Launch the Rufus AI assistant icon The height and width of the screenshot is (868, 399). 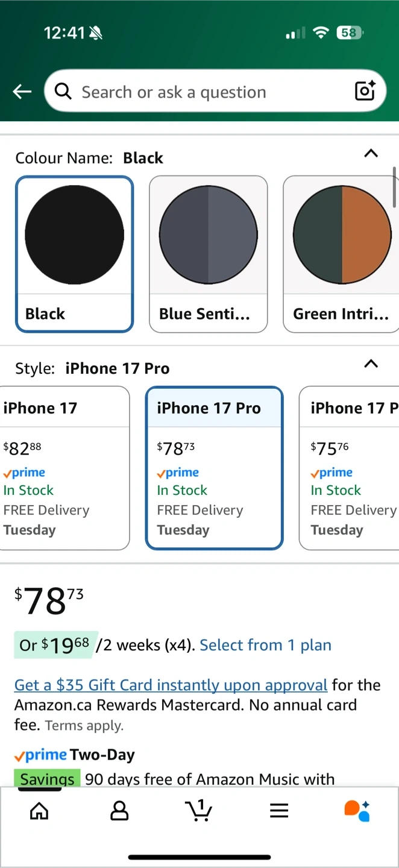coord(357,811)
